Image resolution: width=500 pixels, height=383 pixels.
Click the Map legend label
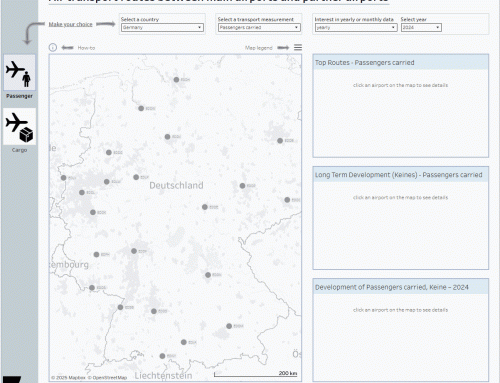[259, 48]
